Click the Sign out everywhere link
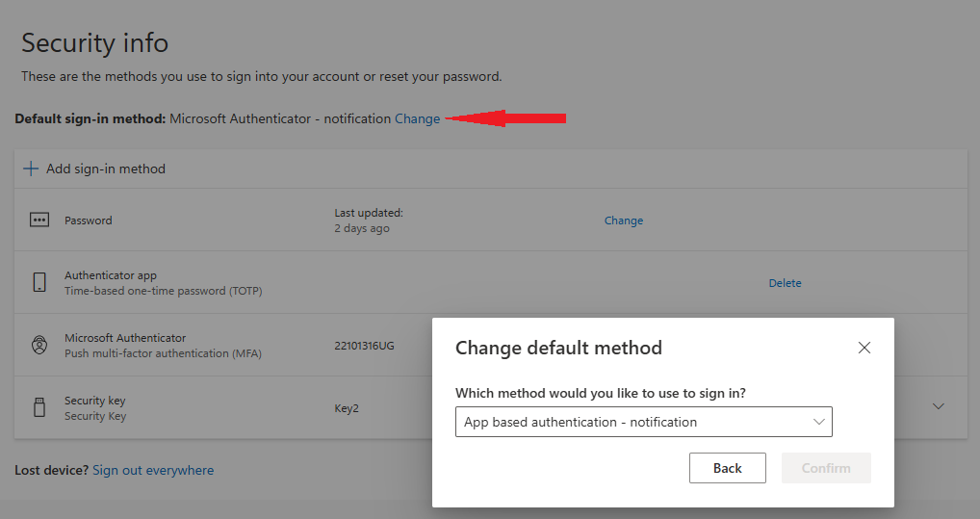The width and height of the screenshot is (980, 519). click(x=153, y=470)
